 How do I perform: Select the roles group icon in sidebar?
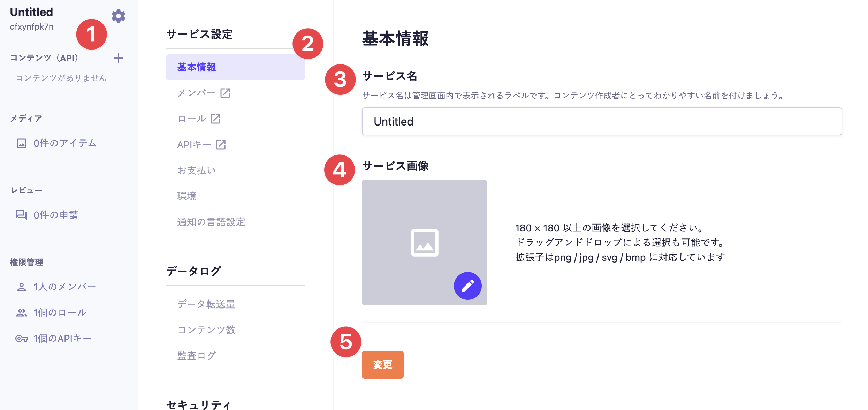tap(22, 312)
